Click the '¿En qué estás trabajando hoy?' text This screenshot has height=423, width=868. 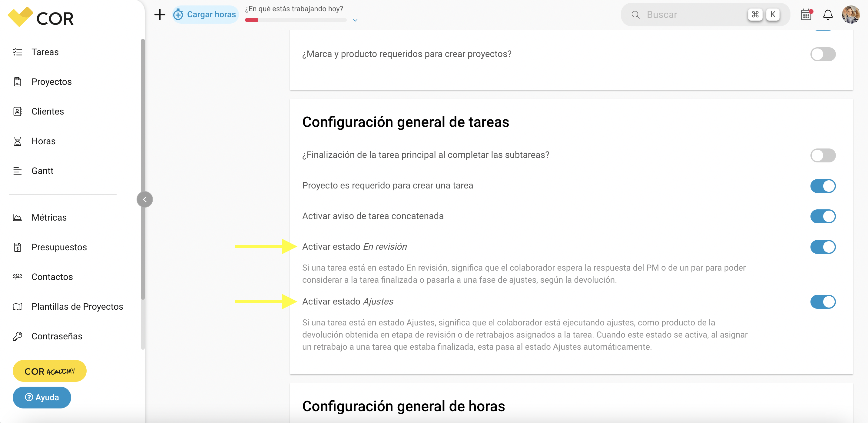[x=294, y=9]
